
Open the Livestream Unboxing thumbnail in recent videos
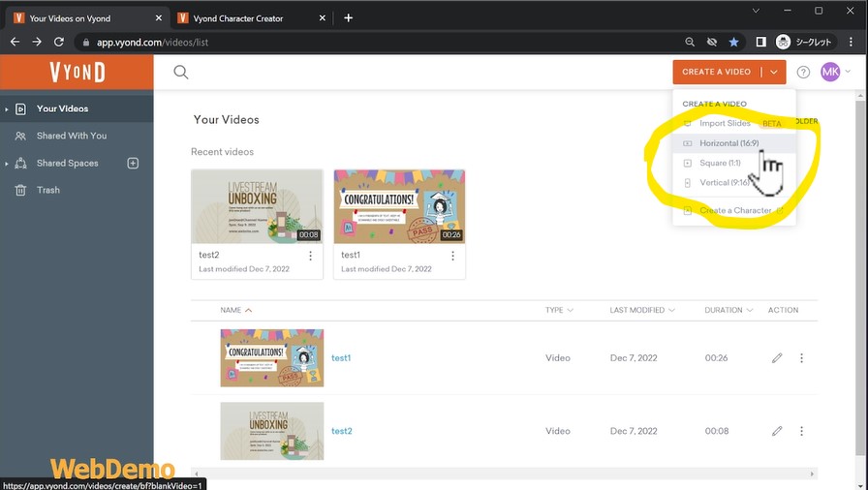tap(257, 207)
